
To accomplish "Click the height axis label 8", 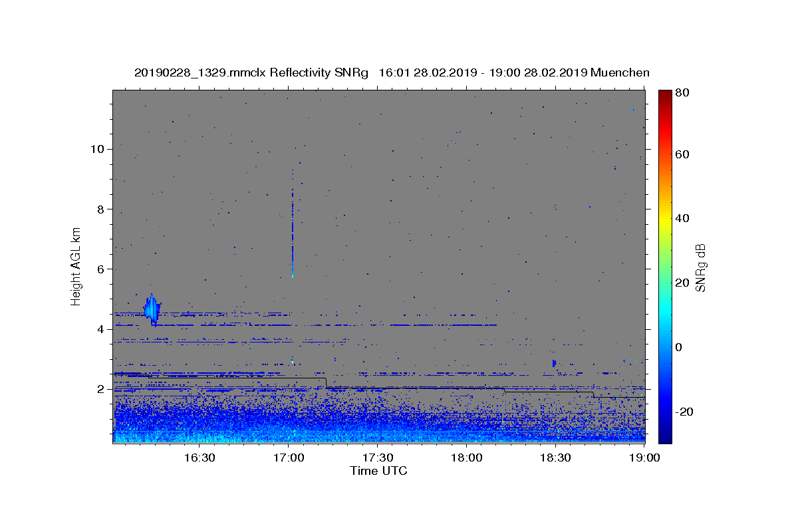I will (x=100, y=209).
